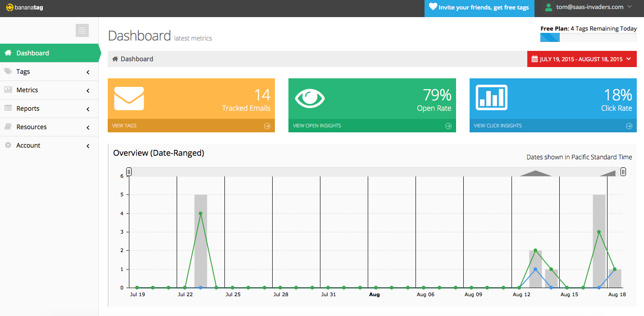Screen dimensions: 644x316
Task: Click the bar chart icon on Click Rate card
Action: (x=492, y=97)
